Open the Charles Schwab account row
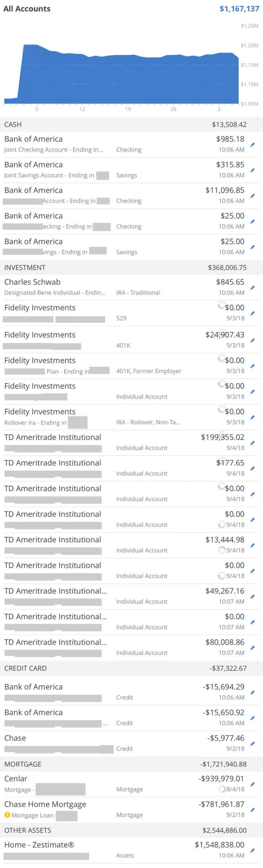263x868 pixels. click(x=103, y=287)
